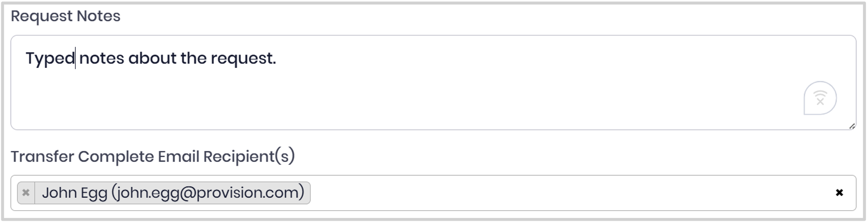Set cursor before the letter T of Typed
Image resolution: width=868 pixels, height=222 pixels.
point(26,59)
